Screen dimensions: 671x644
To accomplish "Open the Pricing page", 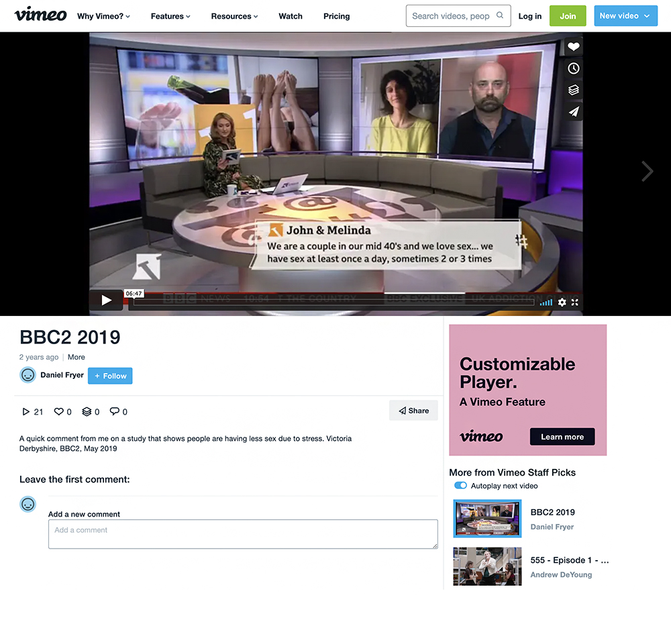I will coord(336,16).
